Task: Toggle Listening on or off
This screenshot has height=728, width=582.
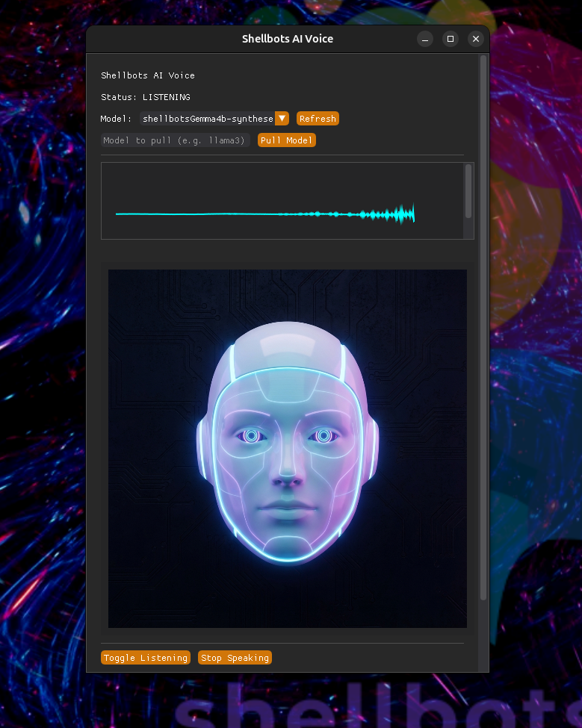Action: [x=146, y=658]
